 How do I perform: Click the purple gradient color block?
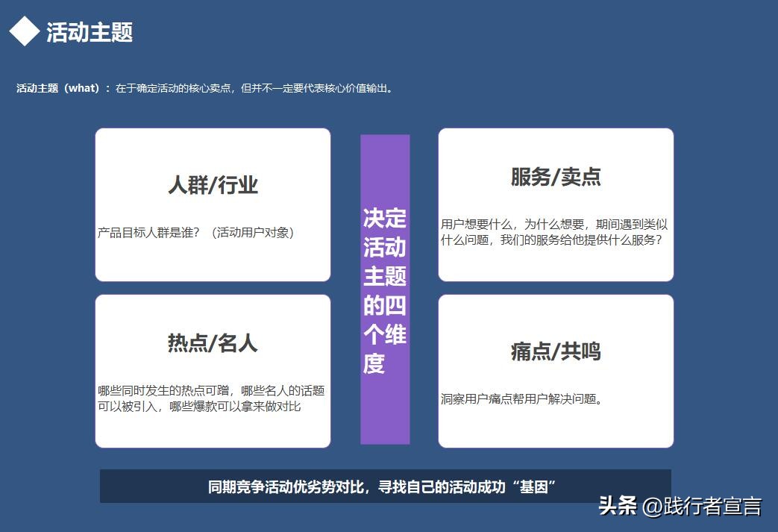(385, 290)
